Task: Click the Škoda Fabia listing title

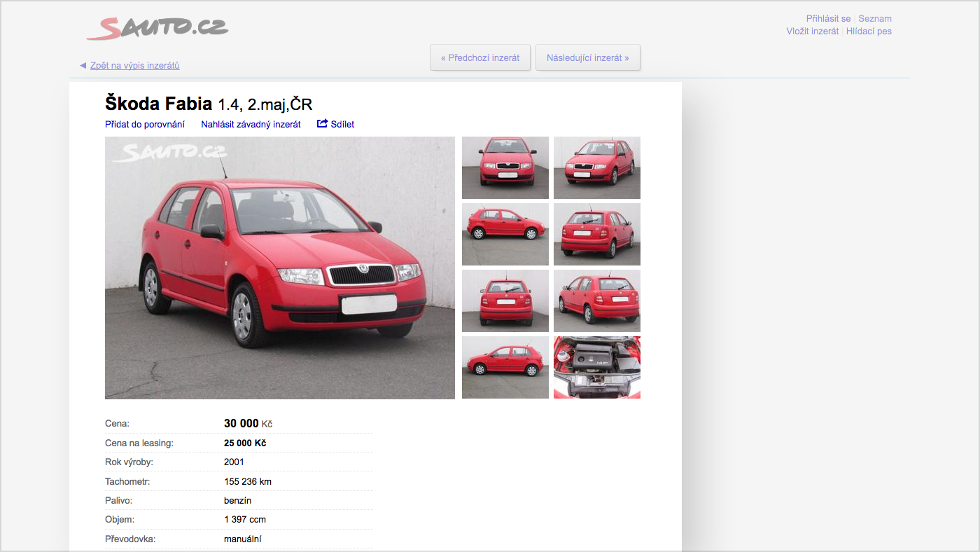Action: (209, 104)
